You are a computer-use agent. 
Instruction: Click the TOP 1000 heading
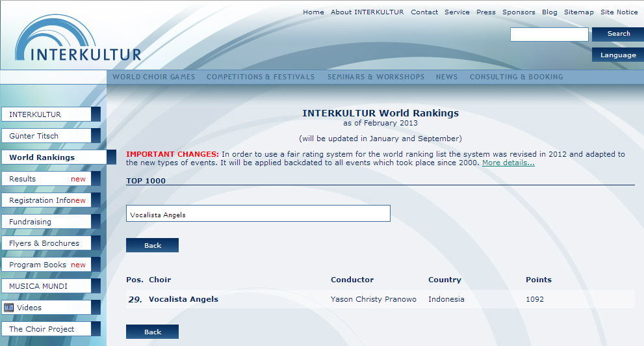coord(146,181)
